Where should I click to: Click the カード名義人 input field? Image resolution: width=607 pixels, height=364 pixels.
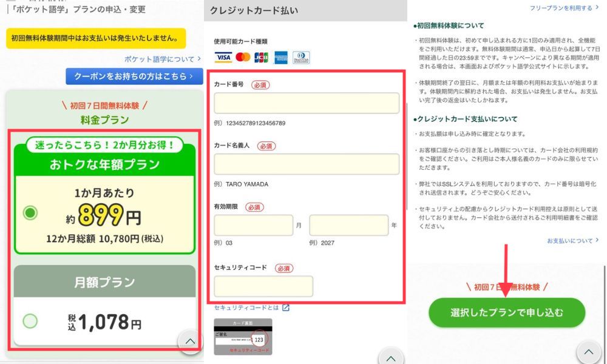click(307, 164)
